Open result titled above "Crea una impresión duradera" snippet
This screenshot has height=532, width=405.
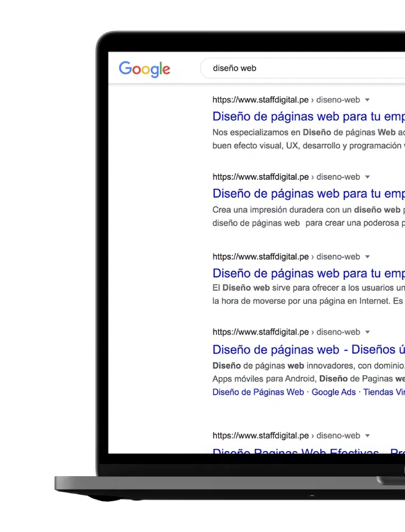[x=309, y=194]
